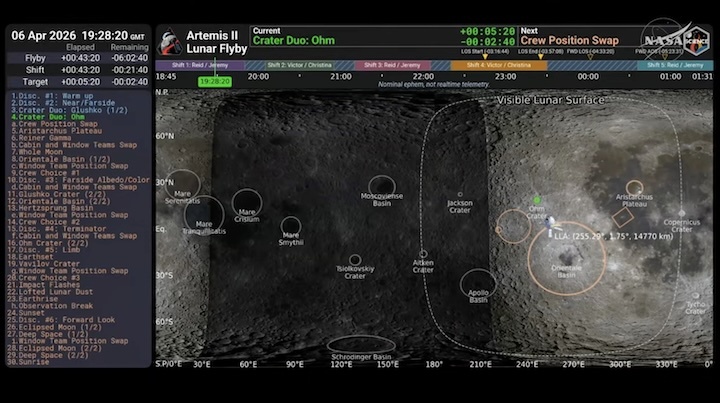Image resolution: width=720 pixels, height=403 pixels.
Task: Select list item '1.Disc. #1: Warm up'
Action: pos(52,96)
